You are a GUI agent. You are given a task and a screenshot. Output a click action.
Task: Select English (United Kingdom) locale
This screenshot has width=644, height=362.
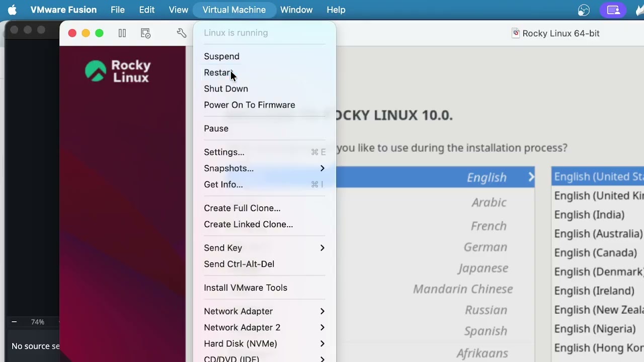click(599, 196)
